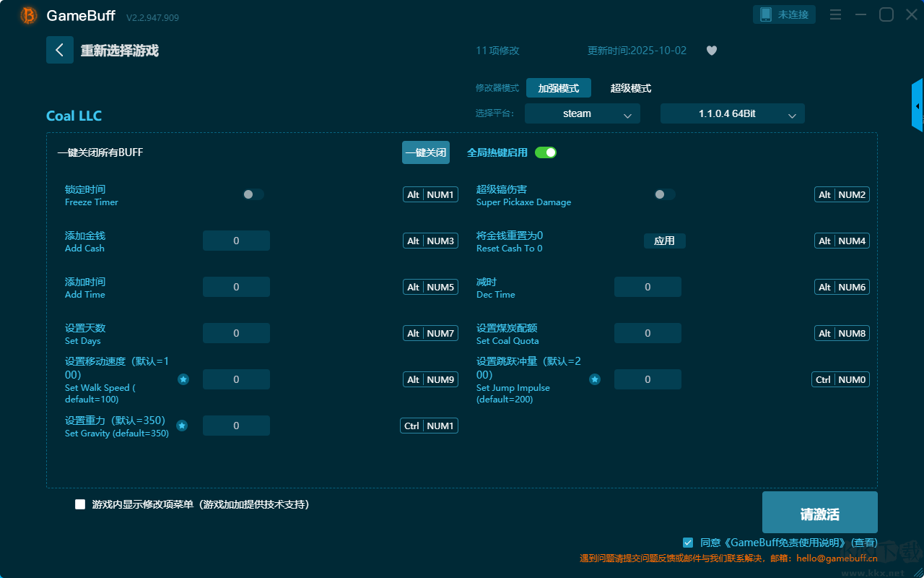
Task: Click the Alt NUM4 hotkey box
Action: 842,241
